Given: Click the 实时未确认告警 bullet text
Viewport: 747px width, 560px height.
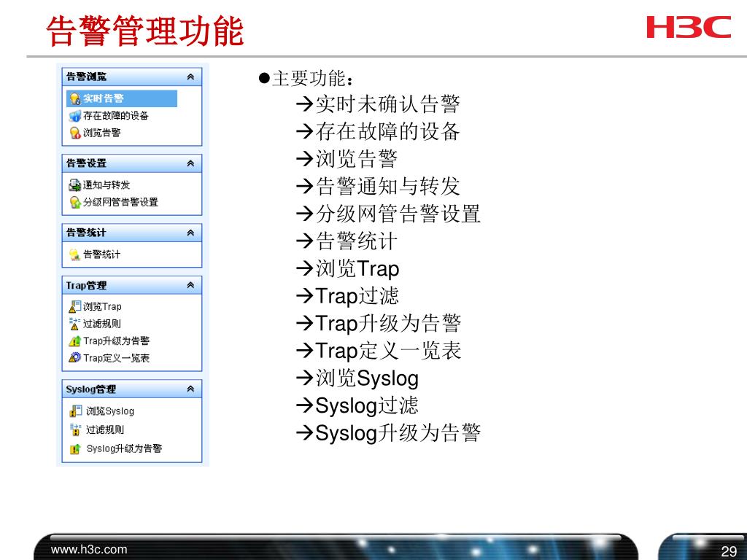Looking at the screenshot, I should pos(388,104).
